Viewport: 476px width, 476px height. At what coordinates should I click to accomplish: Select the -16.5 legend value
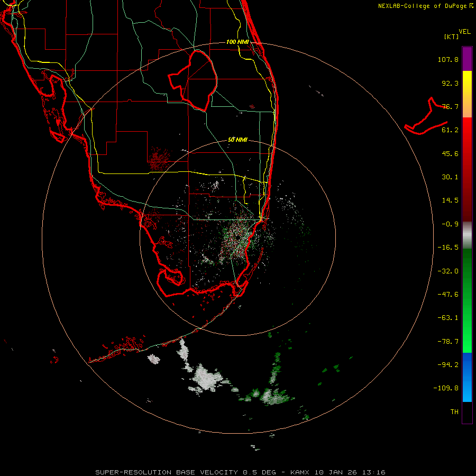coord(448,248)
